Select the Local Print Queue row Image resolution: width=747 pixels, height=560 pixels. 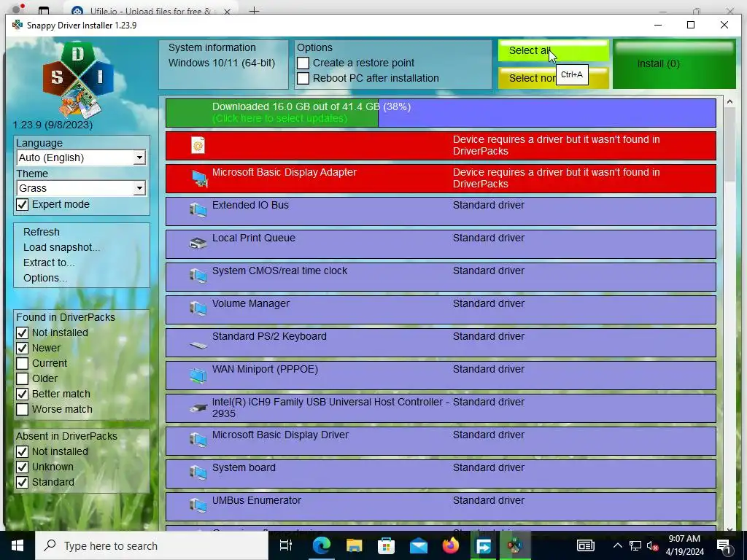(441, 244)
